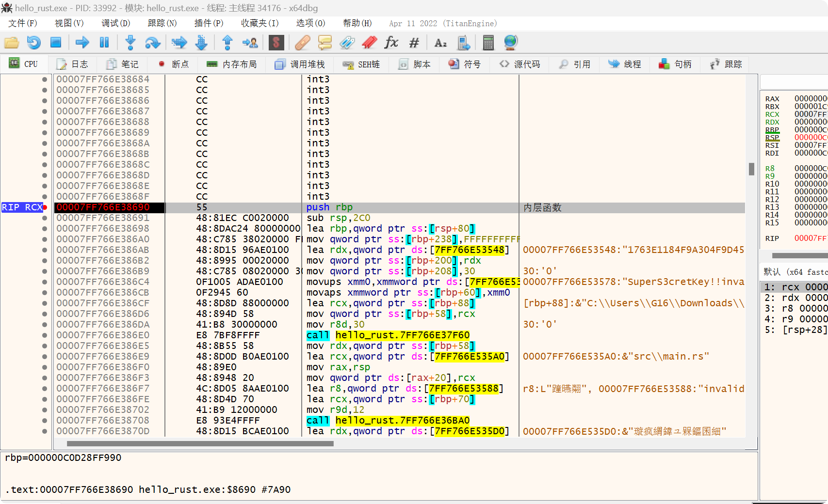This screenshot has width=828, height=504.
Task: Open the Patches band-aid icon
Action: pos(302,43)
